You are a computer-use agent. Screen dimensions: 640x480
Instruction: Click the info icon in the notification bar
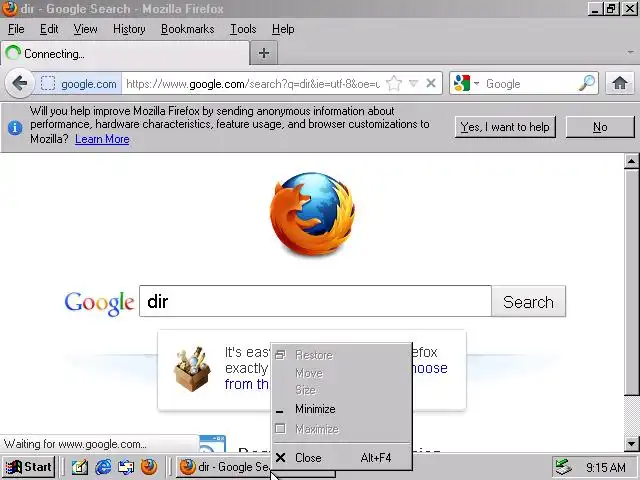pos(15,128)
